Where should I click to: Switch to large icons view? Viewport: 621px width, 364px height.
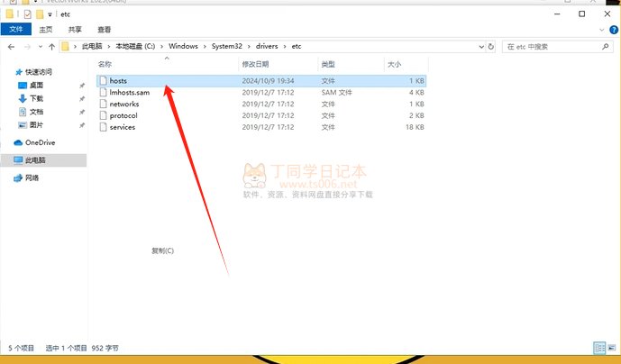point(612,348)
